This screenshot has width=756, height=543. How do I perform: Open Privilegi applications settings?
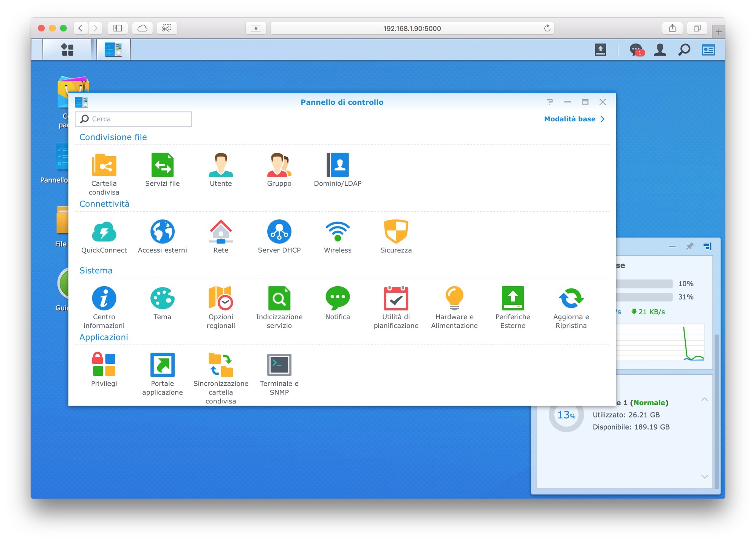[x=104, y=370]
